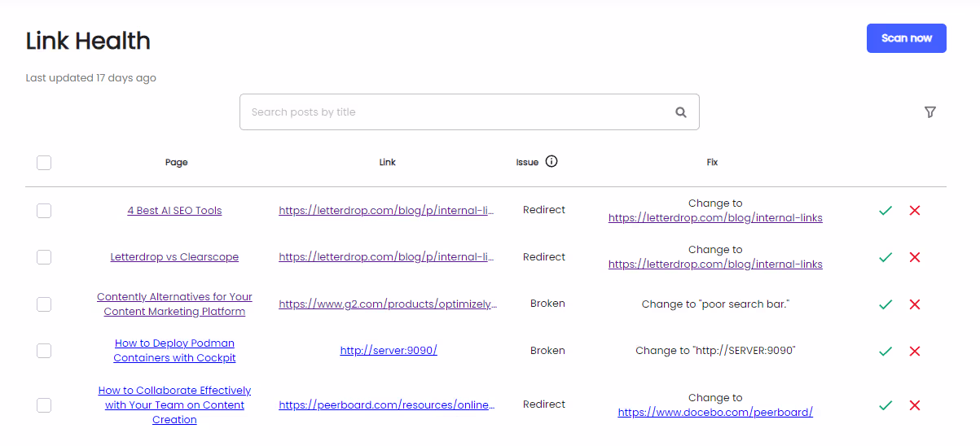Accept the SERVER:9090 fix checkmark

coord(886,352)
